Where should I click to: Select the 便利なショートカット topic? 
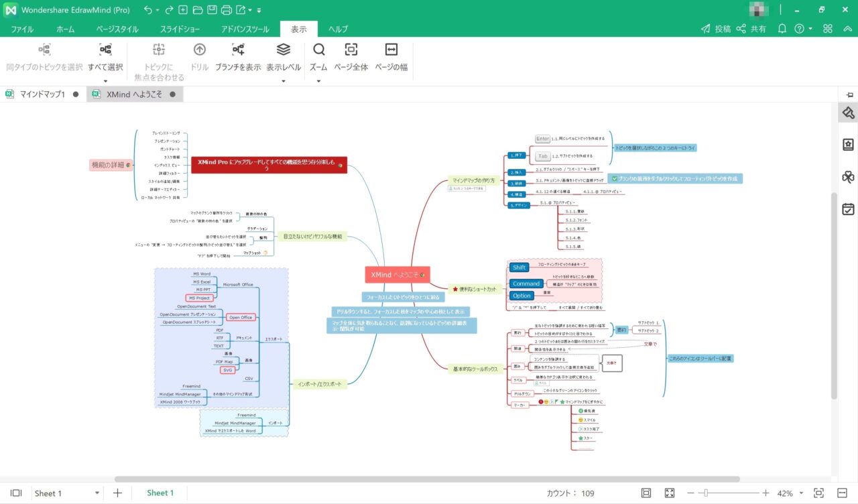[475, 289]
